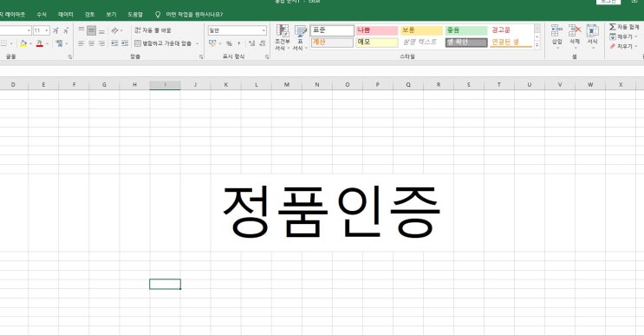Apply the 표준 (Normal) cell style
644x335 pixels.
point(332,30)
